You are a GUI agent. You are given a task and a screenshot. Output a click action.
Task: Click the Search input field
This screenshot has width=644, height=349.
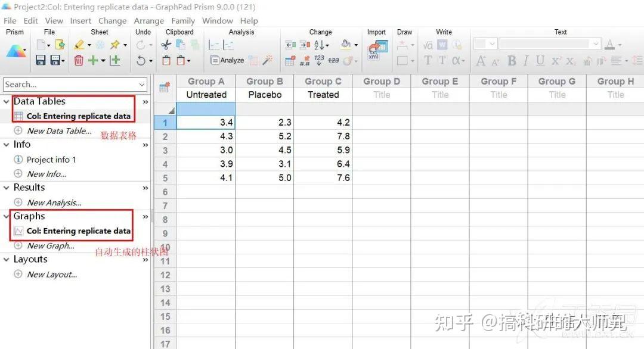click(x=72, y=85)
